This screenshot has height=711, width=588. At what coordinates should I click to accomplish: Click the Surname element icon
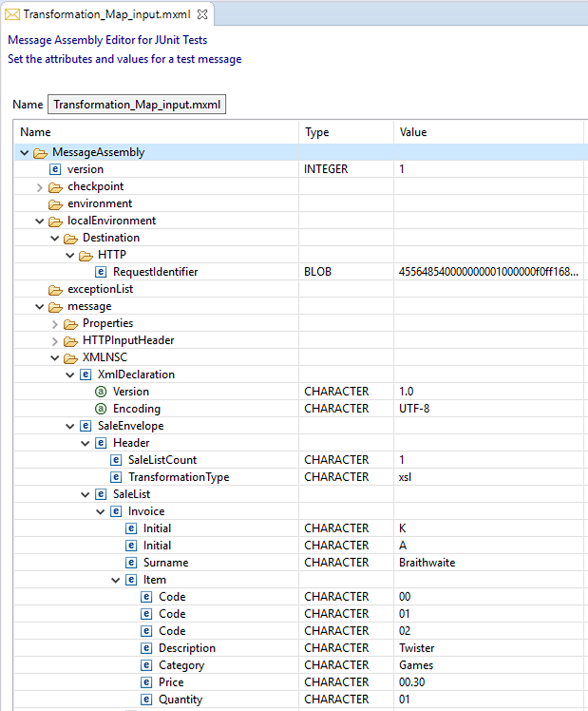click(131, 563)
